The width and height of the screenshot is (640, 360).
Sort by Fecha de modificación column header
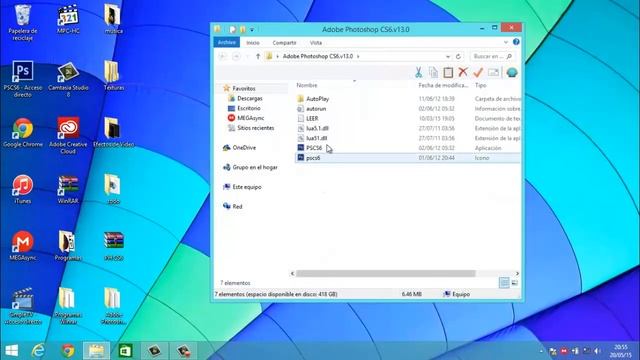(x=443, y=85)
